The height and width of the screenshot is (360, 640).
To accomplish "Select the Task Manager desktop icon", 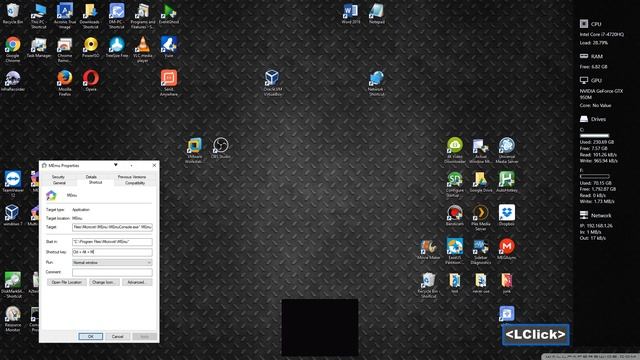I will 39,44.
